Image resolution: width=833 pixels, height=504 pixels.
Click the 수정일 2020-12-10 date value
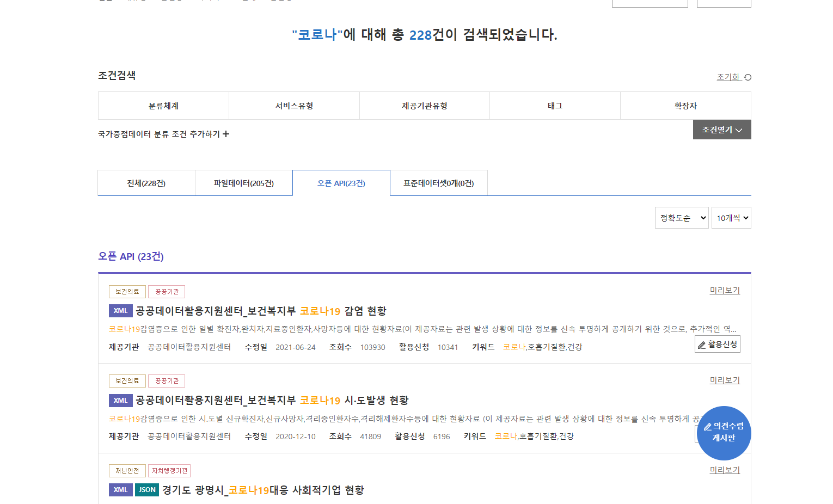[x=296, y=437]
